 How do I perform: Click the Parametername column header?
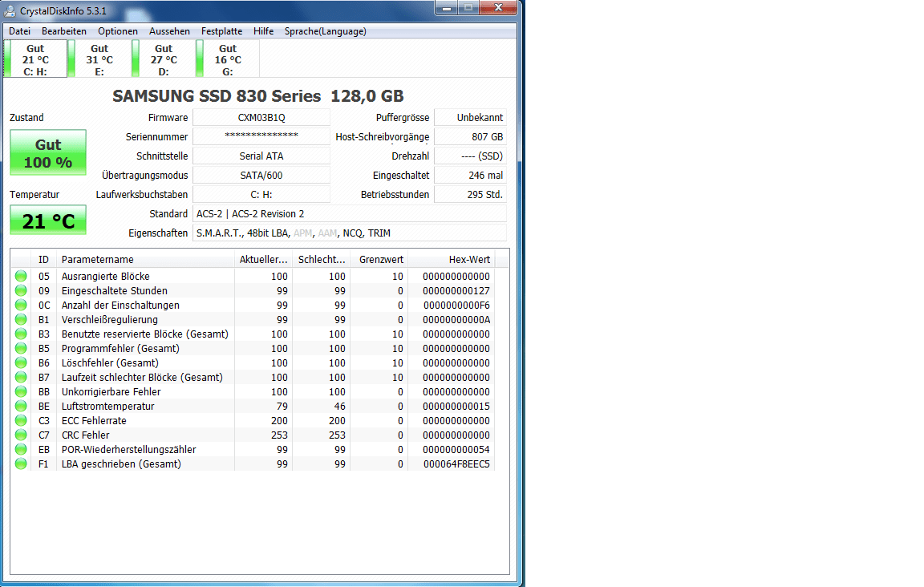[x=145, y=259]
